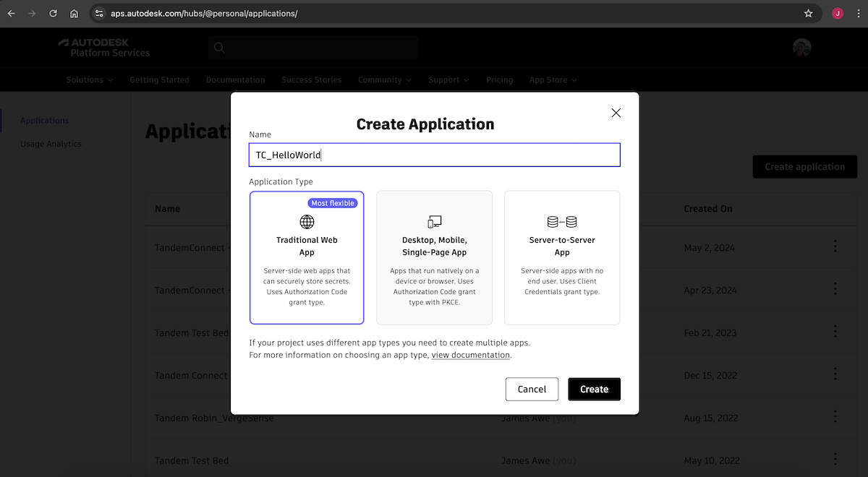Click the globe icon for Traditional Web App
The height and width of the screenshot is (477, 868).
point(307,222)
